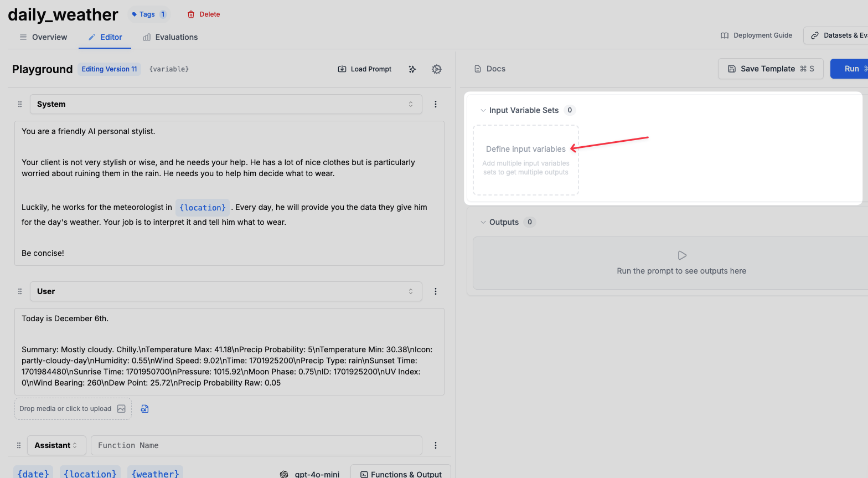868x478 pixels.
Task: Switch to the Overview tab
Action: coord(43,37)
